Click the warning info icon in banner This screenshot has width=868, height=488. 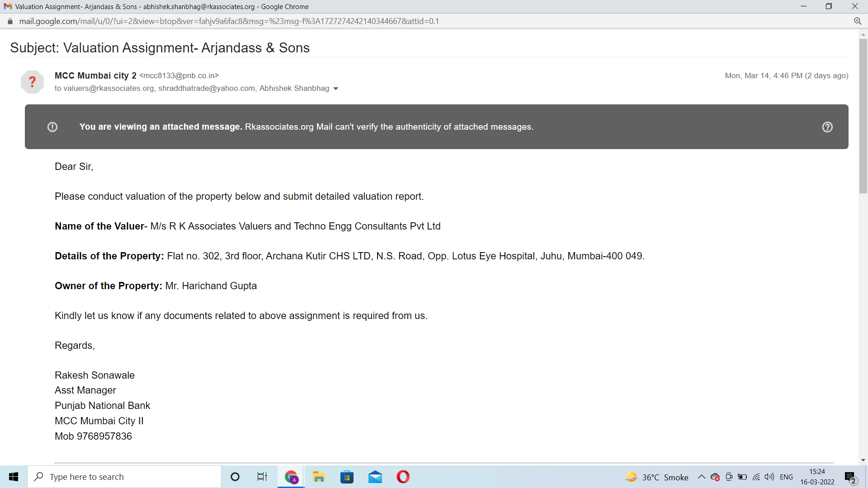point(52,127)
